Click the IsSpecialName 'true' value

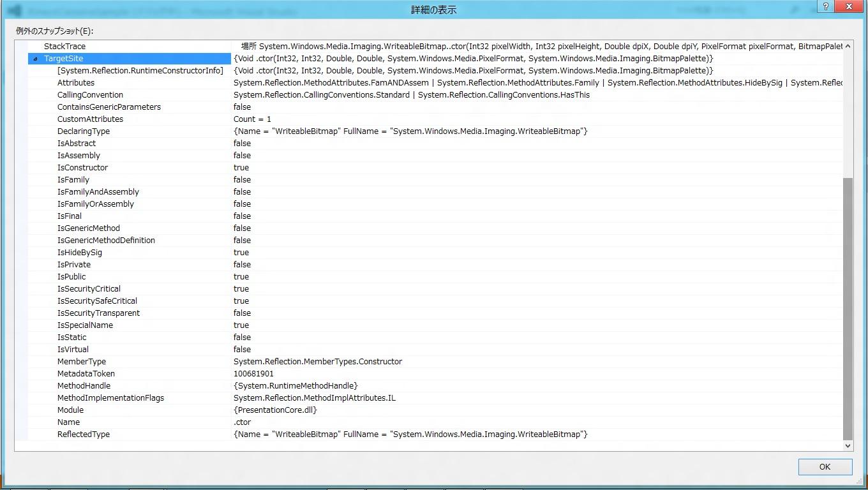coord(241,325)
